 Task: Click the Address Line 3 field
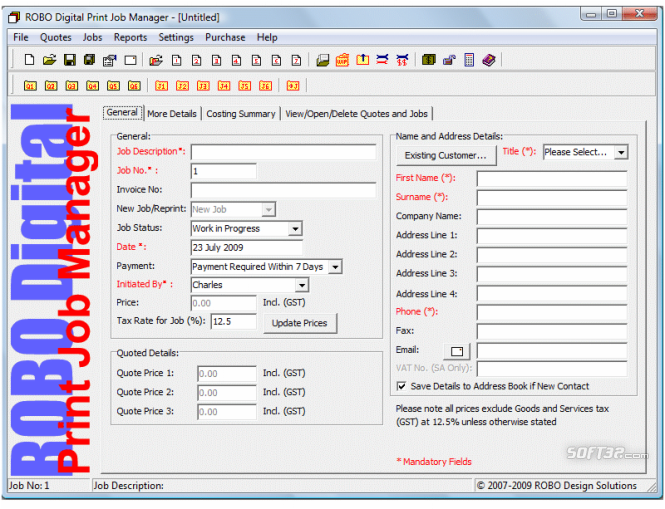pyautogui.click(x=552, y=274)
